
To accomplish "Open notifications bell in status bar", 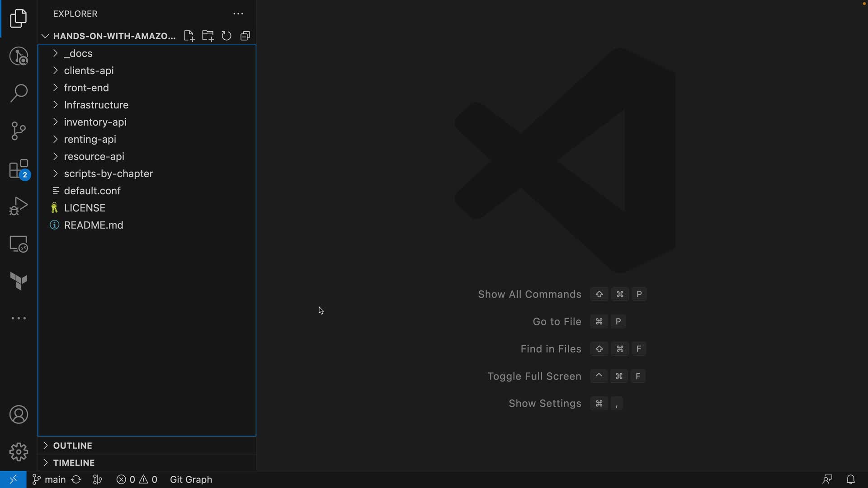I will pyautogui.click(x=850, y=479).
